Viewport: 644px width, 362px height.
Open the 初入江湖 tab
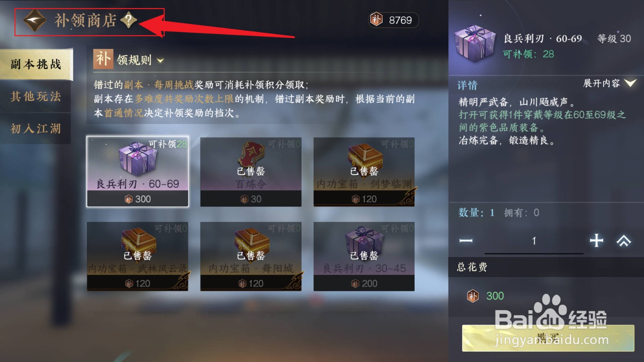[x=36, y=129]
